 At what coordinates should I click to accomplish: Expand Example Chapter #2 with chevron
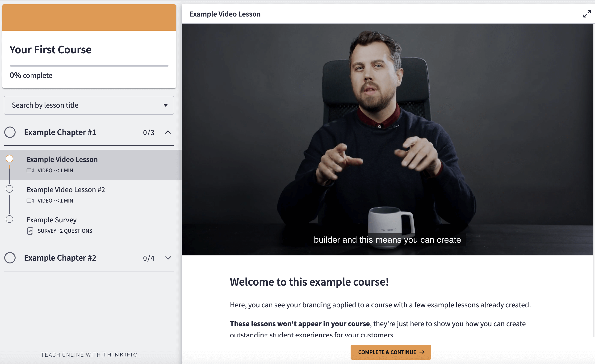click(168, 258)
